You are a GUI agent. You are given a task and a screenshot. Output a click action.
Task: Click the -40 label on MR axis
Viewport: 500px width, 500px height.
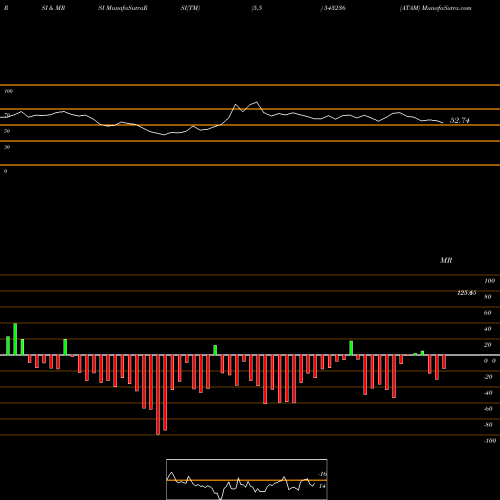pyautogui.click(x=488, y=393)
